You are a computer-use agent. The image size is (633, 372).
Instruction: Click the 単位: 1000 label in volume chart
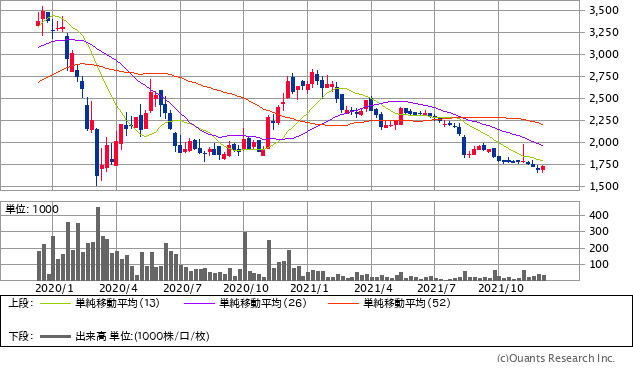pos(32,209)
